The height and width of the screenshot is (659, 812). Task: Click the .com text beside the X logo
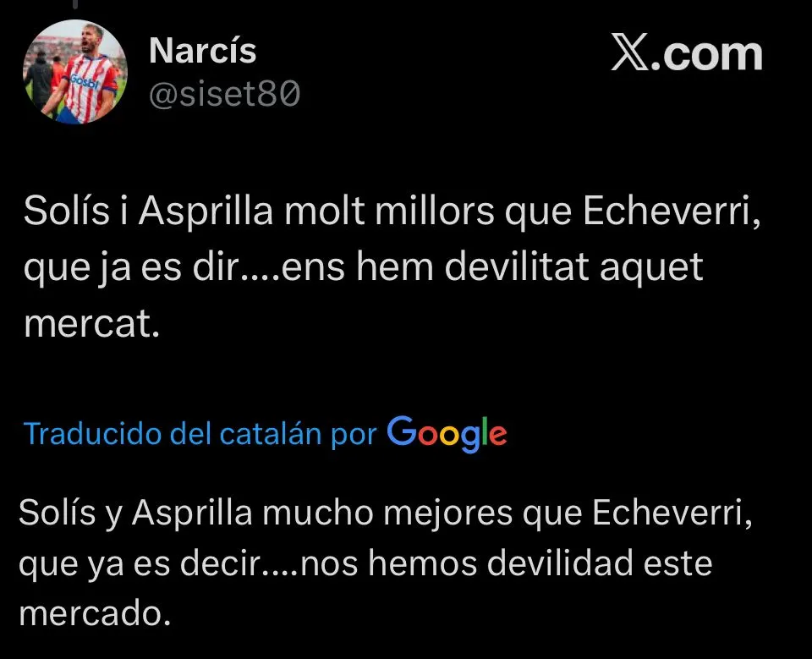(705, 54)
